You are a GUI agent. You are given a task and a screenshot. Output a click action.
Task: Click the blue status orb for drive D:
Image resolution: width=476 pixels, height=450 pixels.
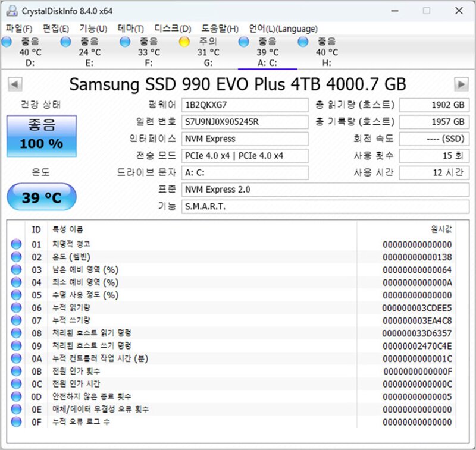click(7, 42)
